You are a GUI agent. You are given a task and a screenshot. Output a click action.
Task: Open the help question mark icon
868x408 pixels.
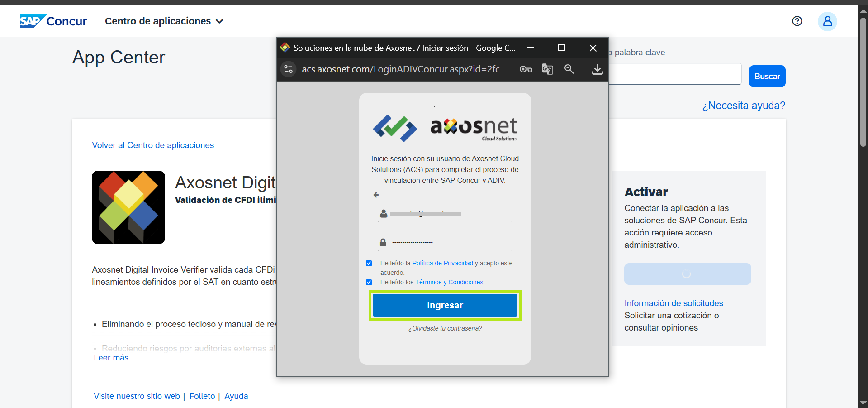797,21
